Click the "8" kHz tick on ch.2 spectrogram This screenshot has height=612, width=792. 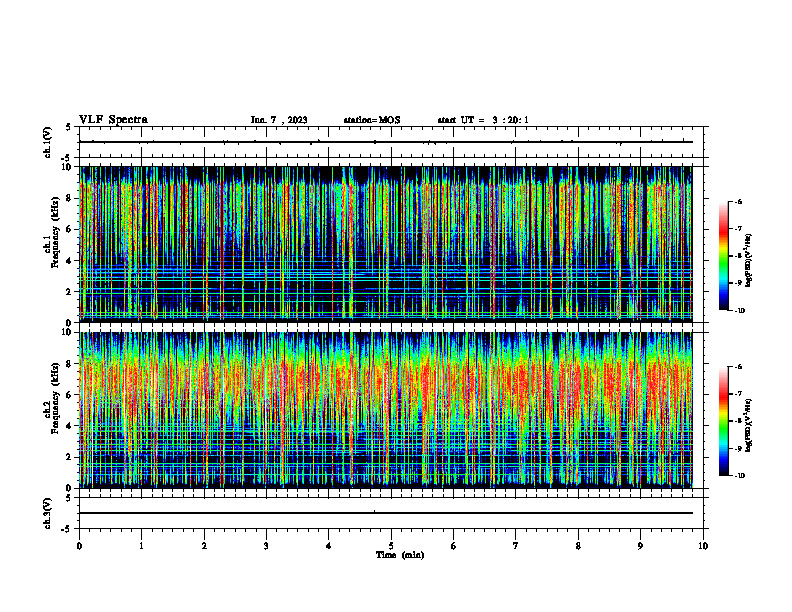(x=69, y=364)
